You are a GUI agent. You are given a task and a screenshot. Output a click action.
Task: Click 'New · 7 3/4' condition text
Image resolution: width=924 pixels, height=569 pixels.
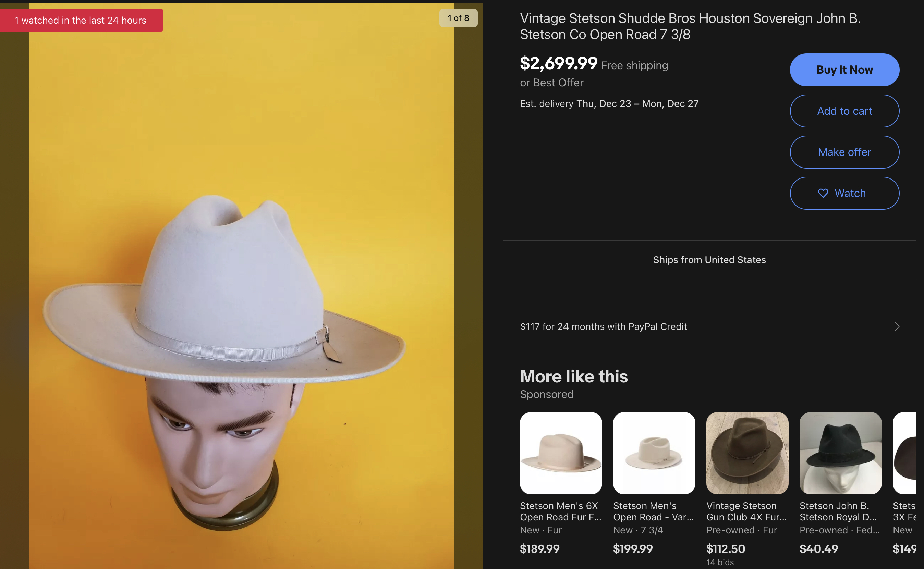[638, 530]
